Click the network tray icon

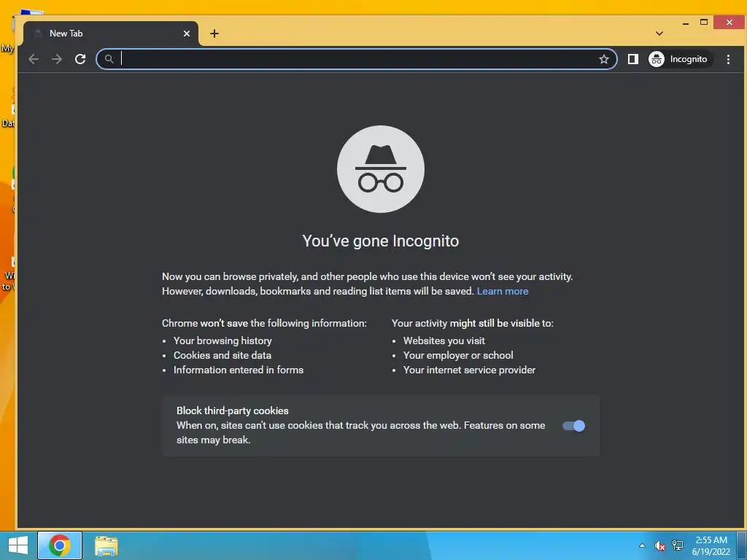pyautogui.click(x=678, y=545)
